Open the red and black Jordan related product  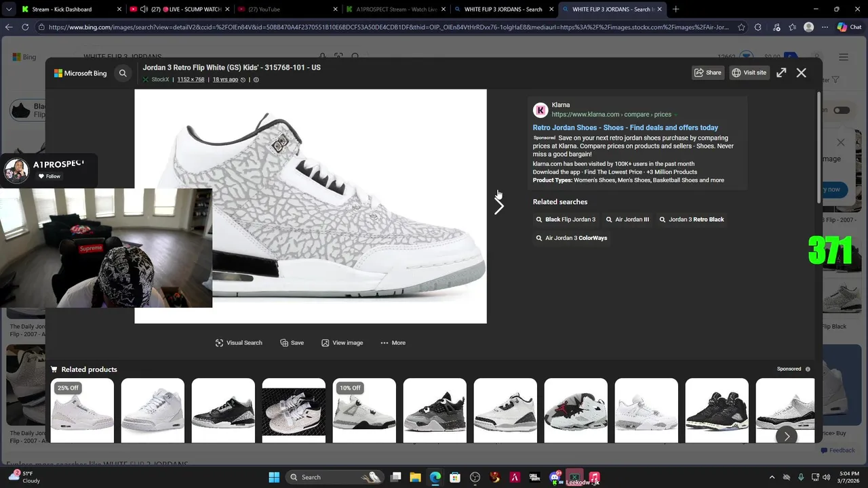pyautogui.click(x=576, y=410)
